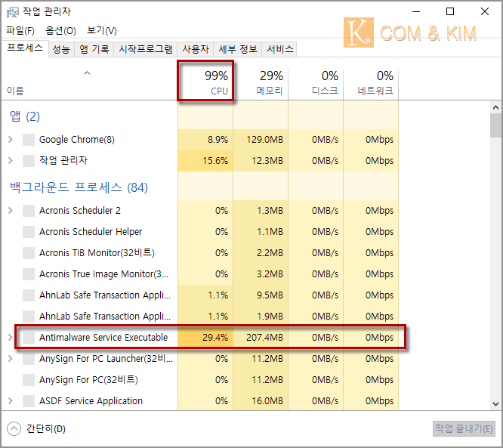Screen dimensions: 503x448
Task: Expand AnySign For PC Launcher entry
Action: coord(11,359)
